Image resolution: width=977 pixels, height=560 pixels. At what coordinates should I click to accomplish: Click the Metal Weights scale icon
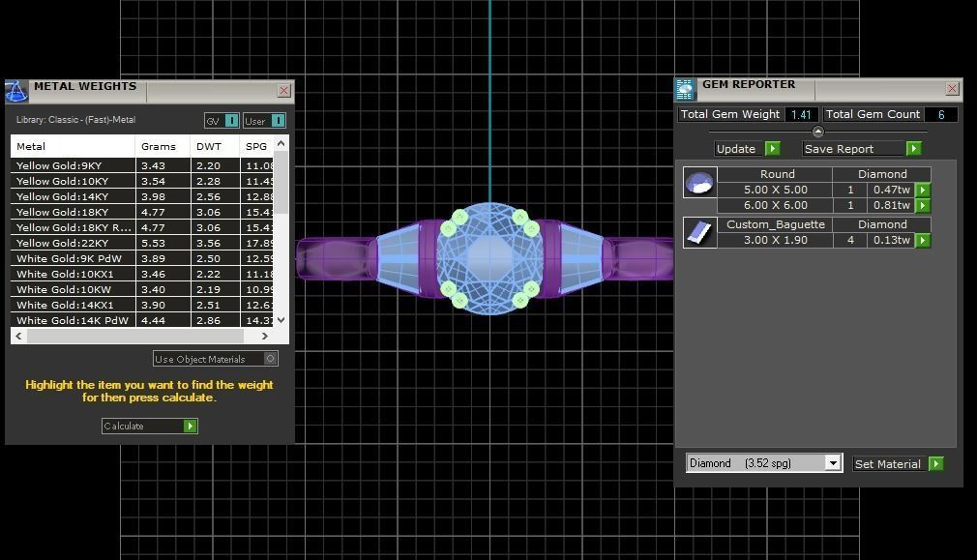pos(16,92)
